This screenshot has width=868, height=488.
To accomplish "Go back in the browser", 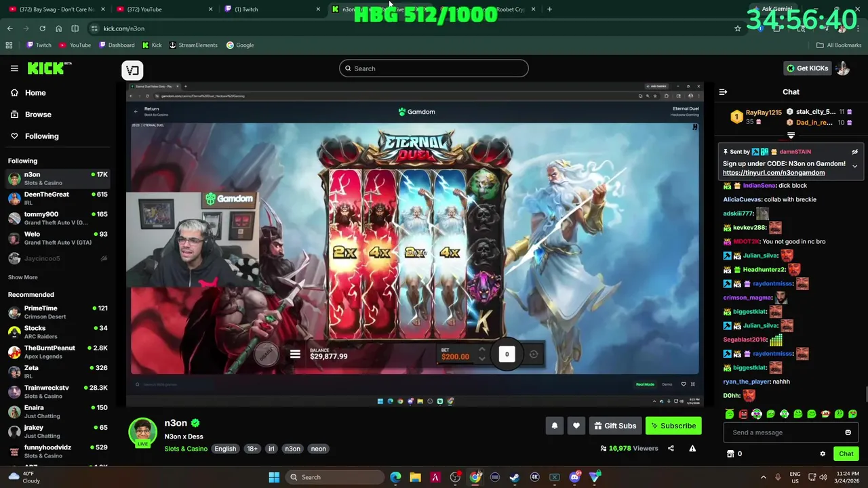I will coord(9,28).
